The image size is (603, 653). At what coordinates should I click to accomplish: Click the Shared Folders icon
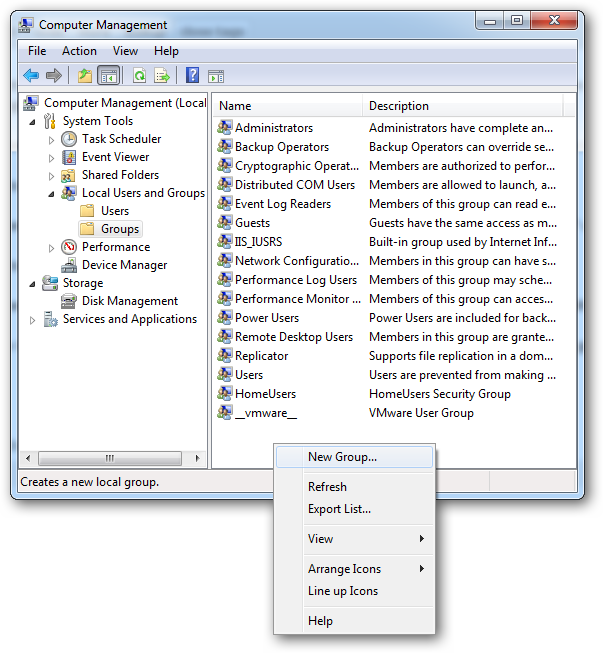pos(68,175)
